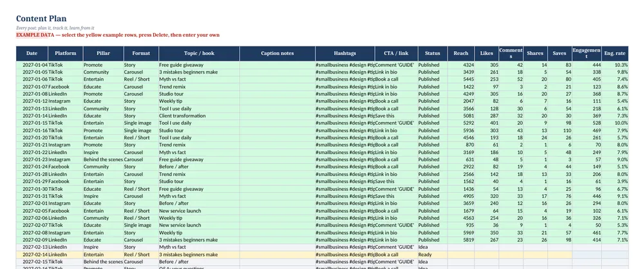Select the Shares column header

pos(535,54)
